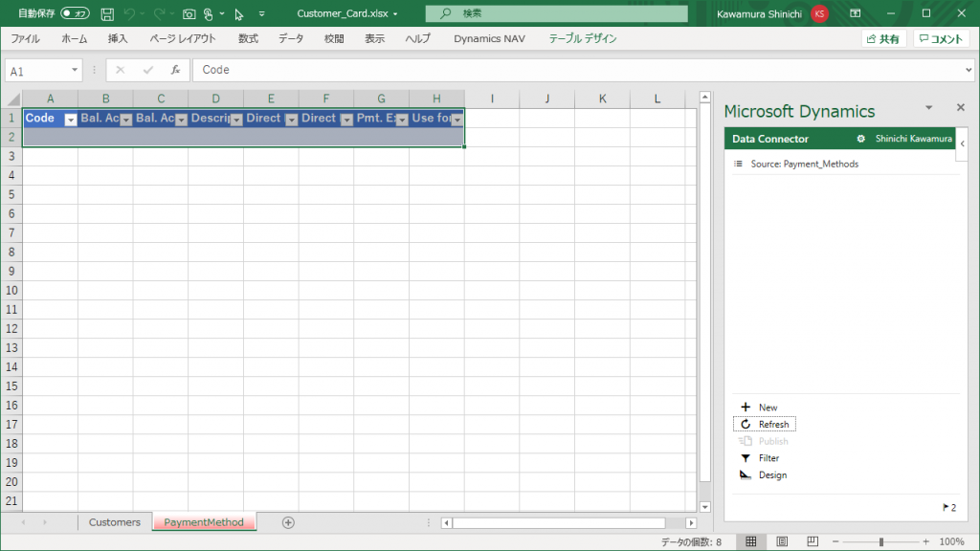Click the Shinichi Kawamura user label
The image size is (980, 551).
(x=914, y=139)
